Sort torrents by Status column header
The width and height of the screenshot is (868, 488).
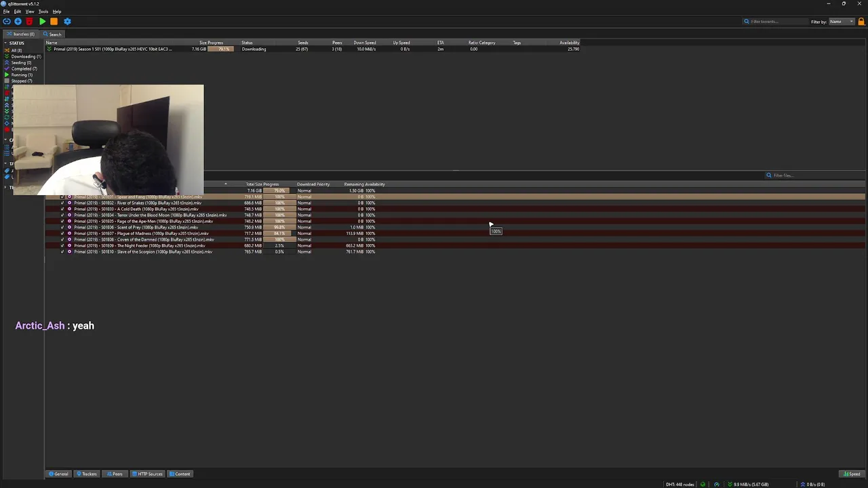247,43
